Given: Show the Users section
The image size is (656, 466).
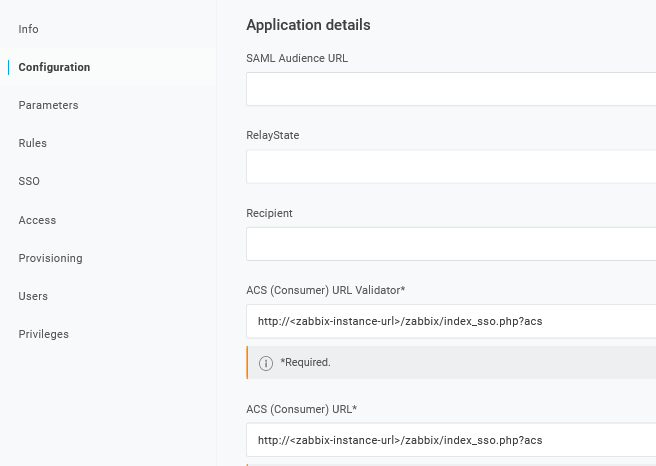Looking at the screenshot, I should 33,296.
